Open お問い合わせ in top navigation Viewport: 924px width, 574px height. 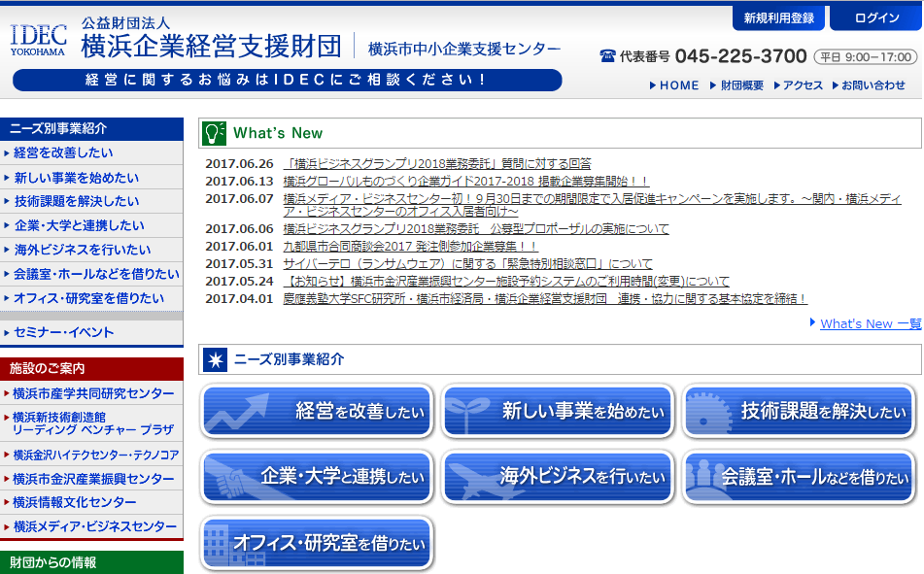[x=869, y=85]
